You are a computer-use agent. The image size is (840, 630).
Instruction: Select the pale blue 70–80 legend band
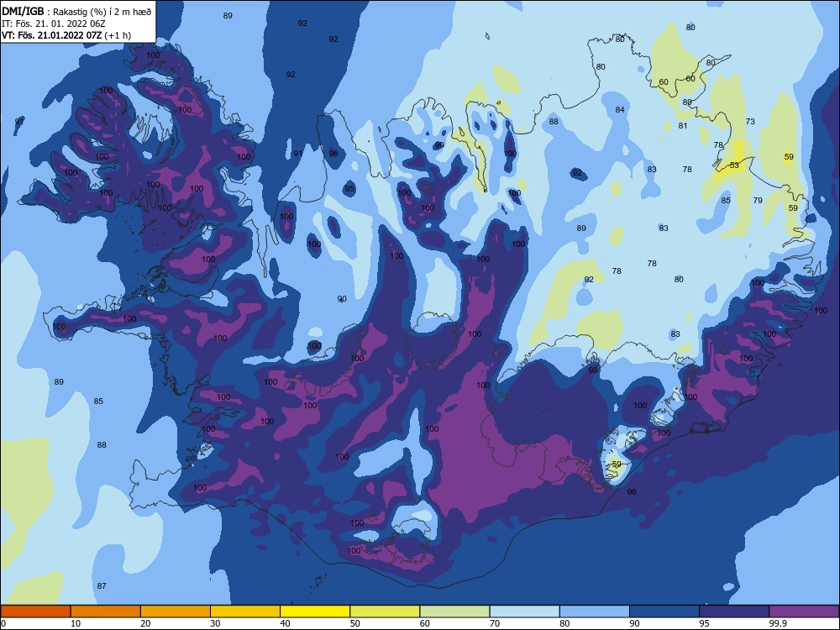tap(524, 612)
